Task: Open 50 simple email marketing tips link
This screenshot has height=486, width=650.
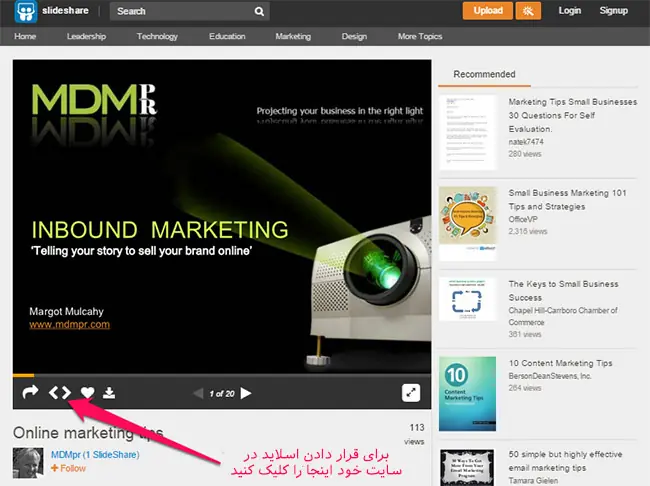Action: pos(565,461)
